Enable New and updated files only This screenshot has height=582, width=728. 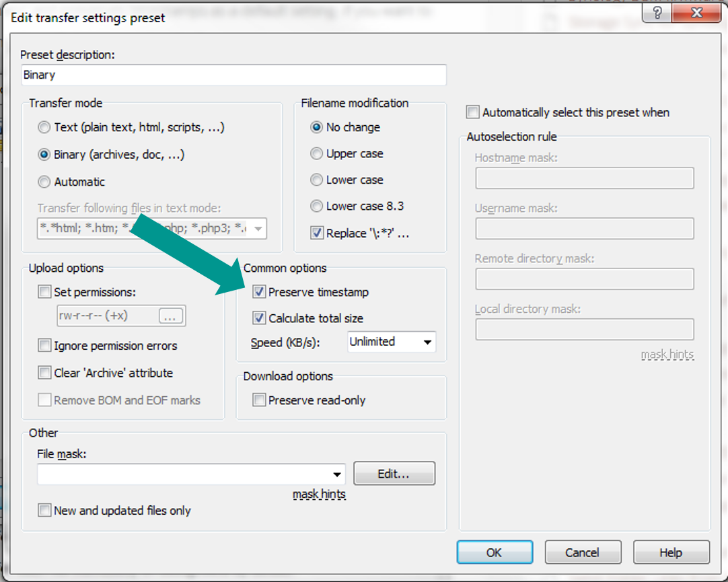coord(45,511)
